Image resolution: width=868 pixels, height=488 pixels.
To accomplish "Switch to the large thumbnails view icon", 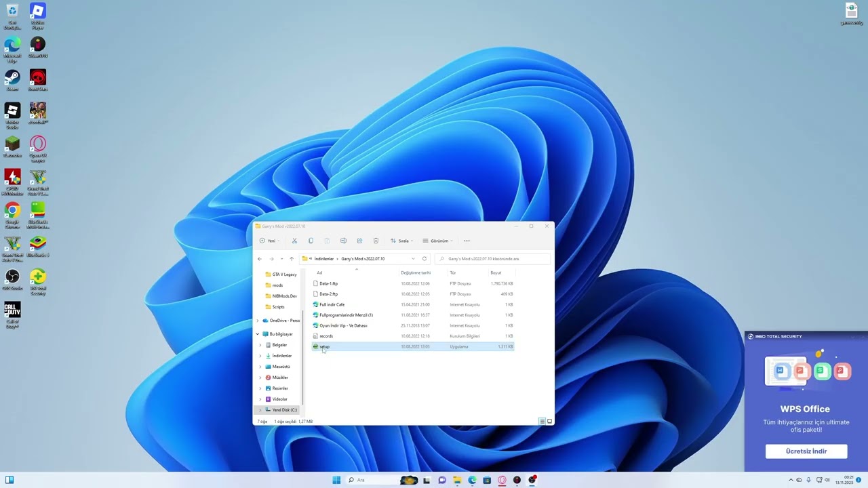I will (549, 422).
